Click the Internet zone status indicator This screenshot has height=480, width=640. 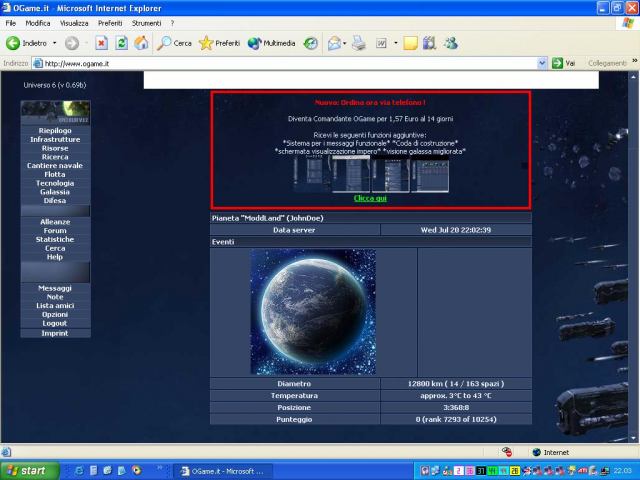(x=551, y=452)
